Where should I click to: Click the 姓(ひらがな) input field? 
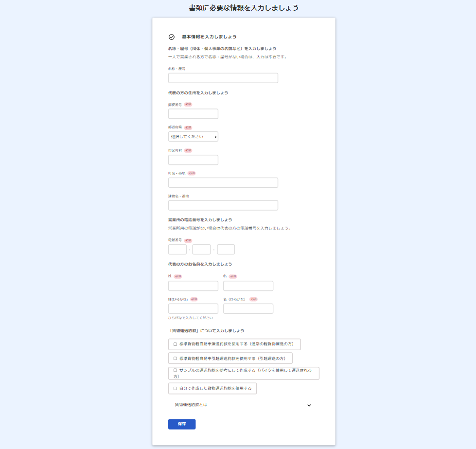[x=193, y=308]
